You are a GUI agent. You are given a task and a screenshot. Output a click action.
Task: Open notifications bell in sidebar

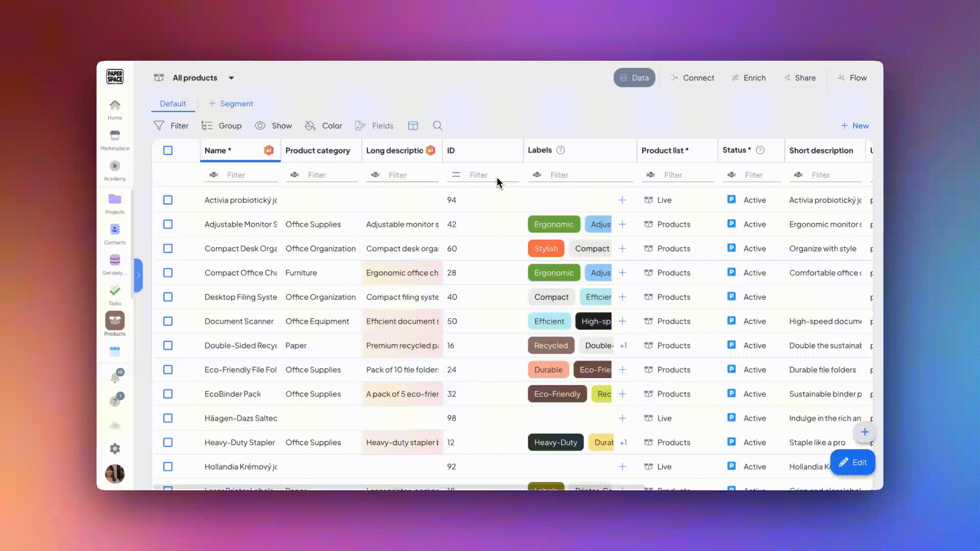pyautogui.click(x=115, y=378)
